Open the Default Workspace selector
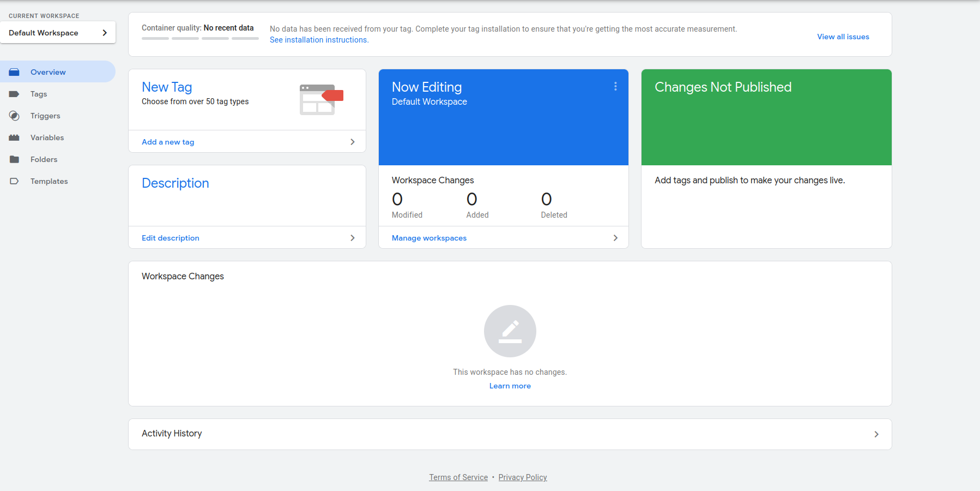Viewport: 980px width, 491px height. [58, 33]
